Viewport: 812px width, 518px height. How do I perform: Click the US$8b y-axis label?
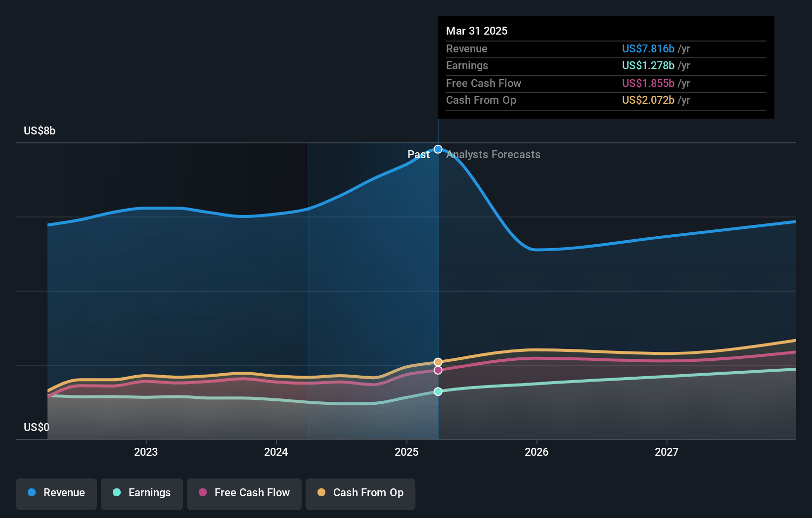point(40,131)
